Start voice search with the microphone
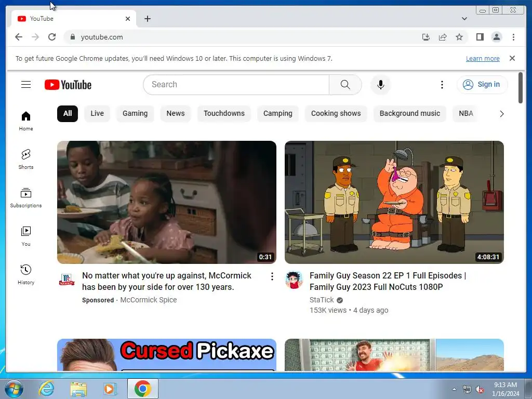 [381, 85]
